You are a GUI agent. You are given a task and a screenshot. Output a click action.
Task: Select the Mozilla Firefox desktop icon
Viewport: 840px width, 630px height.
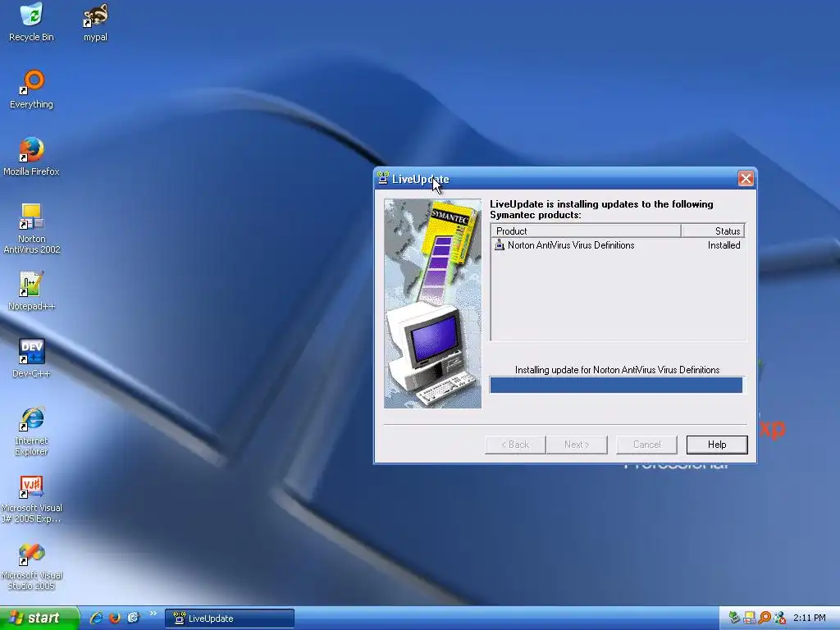[32, 157]
